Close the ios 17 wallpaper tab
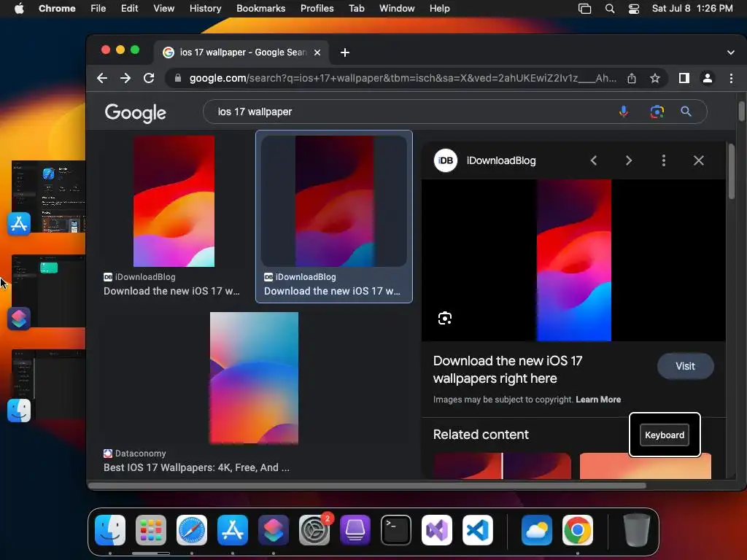The width and height of the screenshot is (747, 560). pos(317,52)
